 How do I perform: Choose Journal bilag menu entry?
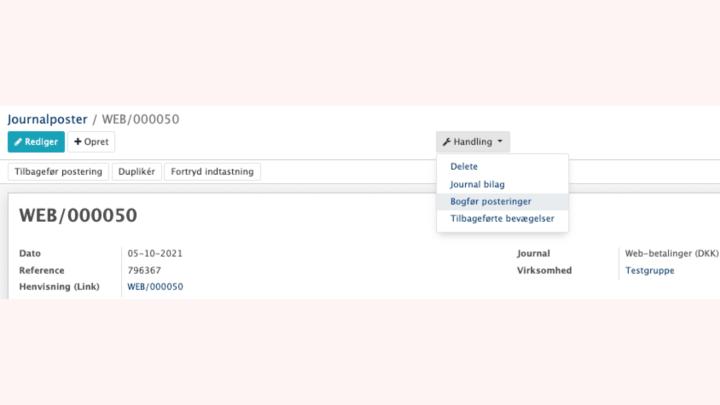(x=477, y=185)
